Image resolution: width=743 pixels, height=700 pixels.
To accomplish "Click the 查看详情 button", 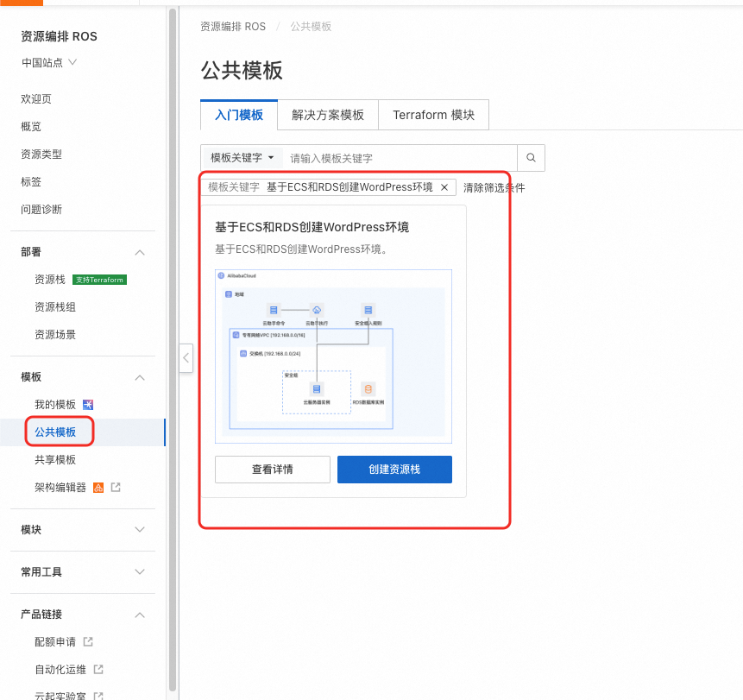I will 273,470.
